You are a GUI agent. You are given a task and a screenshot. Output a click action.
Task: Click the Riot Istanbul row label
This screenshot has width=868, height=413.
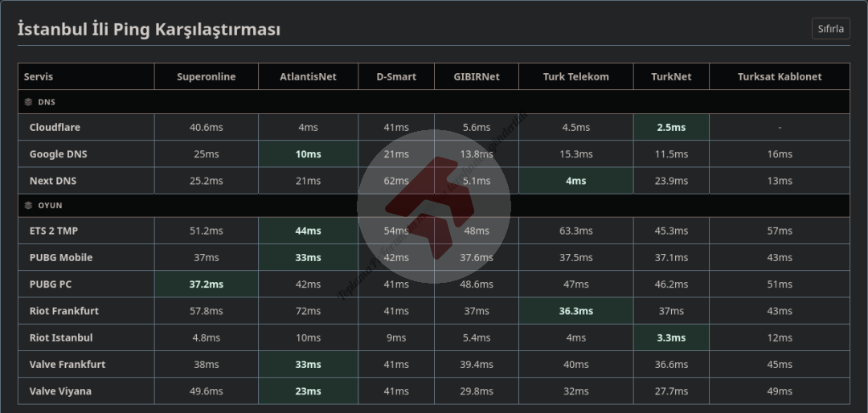(60, 337)
